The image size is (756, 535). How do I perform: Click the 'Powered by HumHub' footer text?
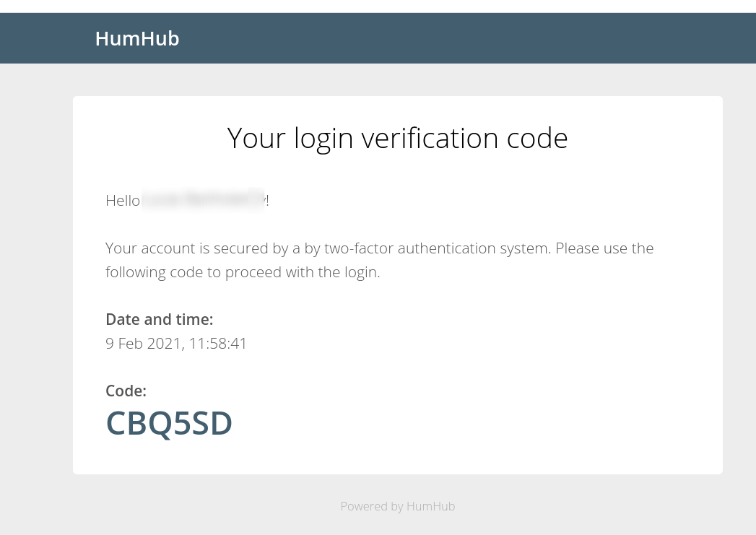pyautogui.click(x=397, y=506)
